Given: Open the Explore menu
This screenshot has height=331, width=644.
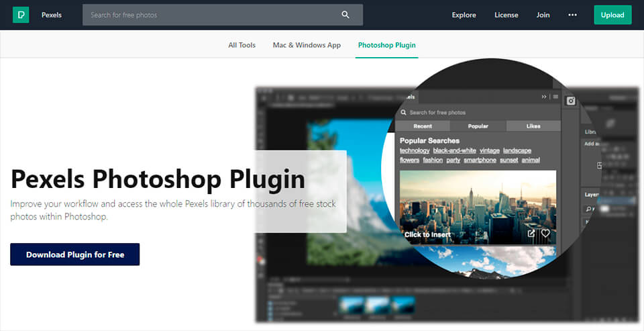Looking at the screenshot, I should pos(464,15).
